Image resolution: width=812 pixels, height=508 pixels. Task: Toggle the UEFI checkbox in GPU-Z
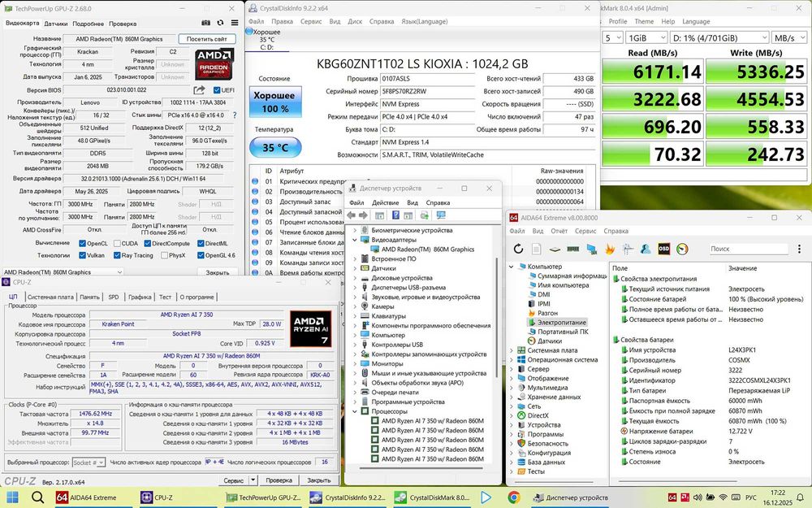[217, 90]
